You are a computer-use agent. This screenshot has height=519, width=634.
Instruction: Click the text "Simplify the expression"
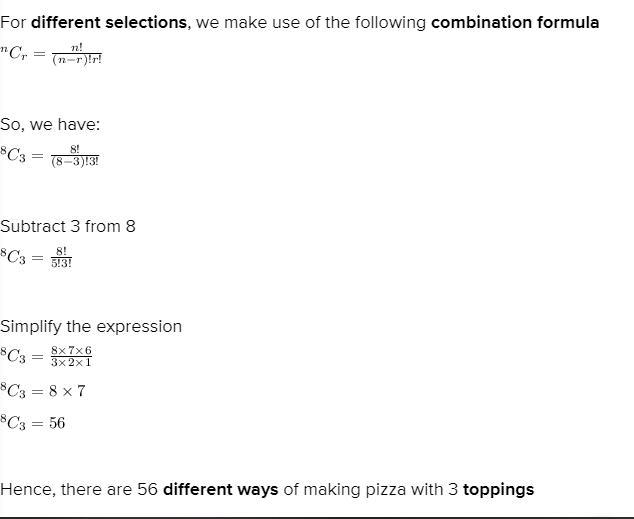pyautogui.click(x=91, y=326)
